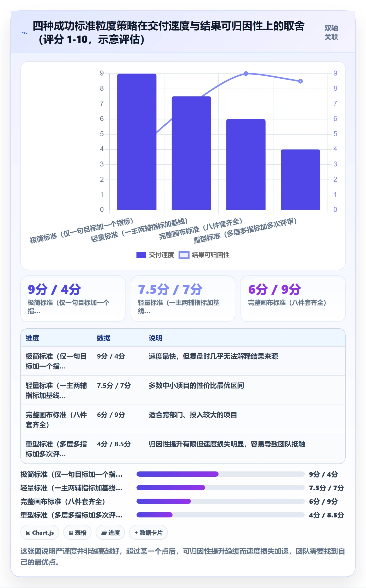366x588 pixels.
Task: Click the chart title text
Action: [168, 33]
